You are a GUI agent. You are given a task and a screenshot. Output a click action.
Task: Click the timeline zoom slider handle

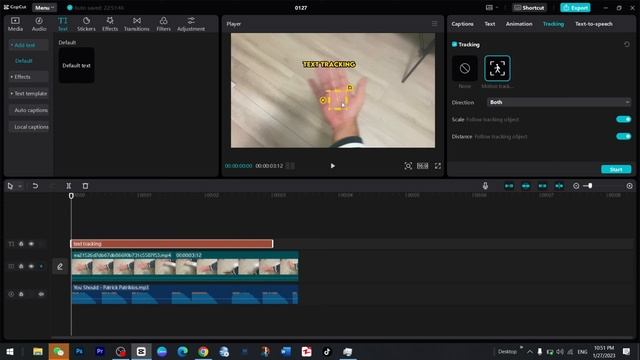(590, 186)
